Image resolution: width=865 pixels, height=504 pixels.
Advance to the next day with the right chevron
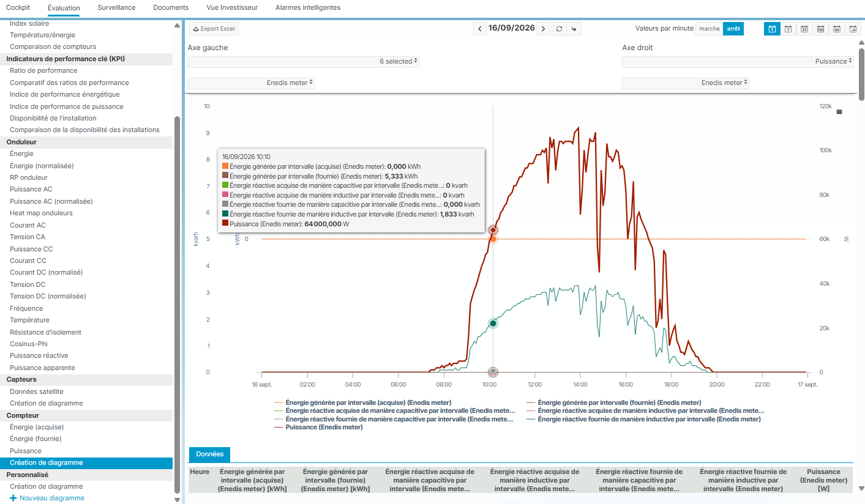[x=543, y=29]
